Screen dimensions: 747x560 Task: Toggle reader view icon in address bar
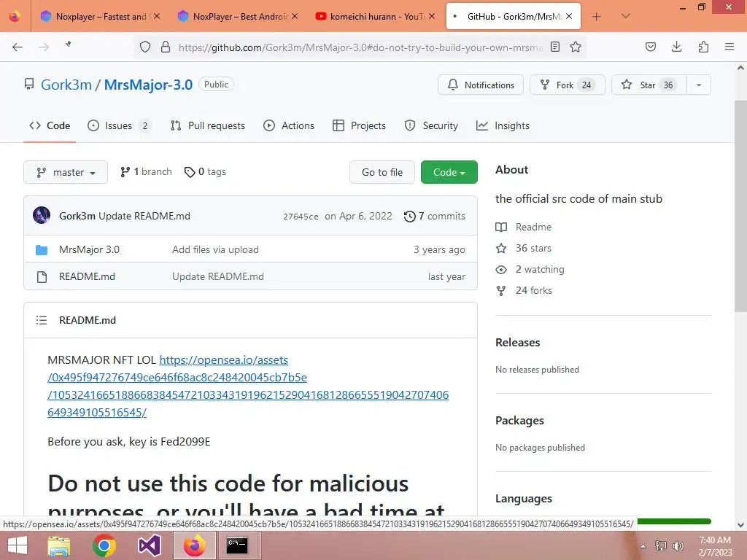pyautogui.click(x=555, y=47)
